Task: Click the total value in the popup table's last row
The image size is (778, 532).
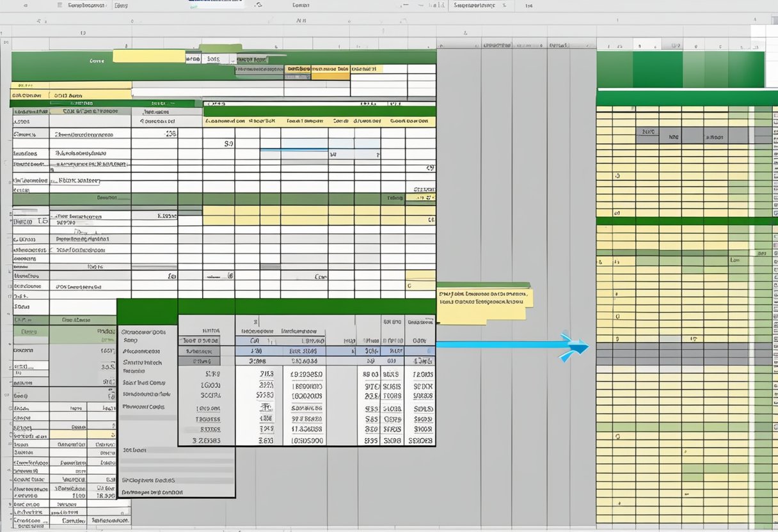Action: coord(420,440)
